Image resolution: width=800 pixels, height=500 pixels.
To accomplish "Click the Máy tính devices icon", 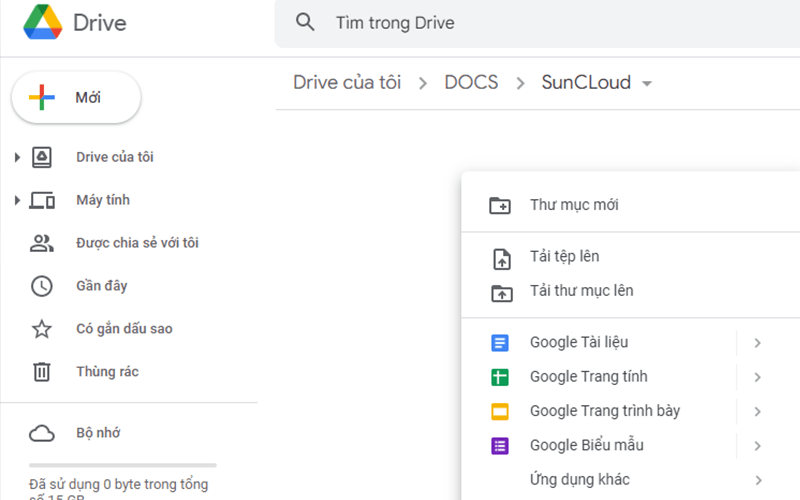I will pyautogui.click(x=42, y=200).
